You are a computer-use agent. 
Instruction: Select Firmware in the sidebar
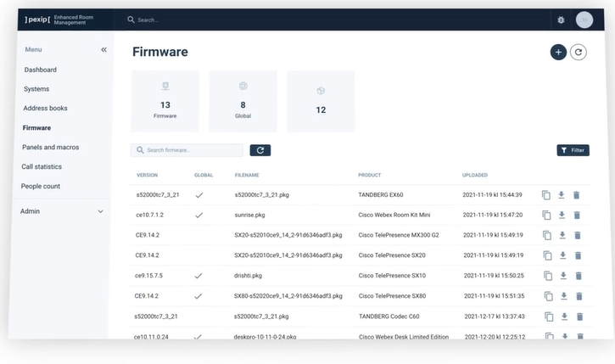[36, 127]
